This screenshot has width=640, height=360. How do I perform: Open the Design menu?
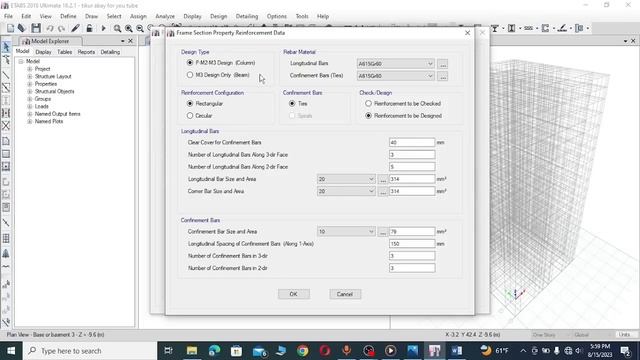pos(218,16)
